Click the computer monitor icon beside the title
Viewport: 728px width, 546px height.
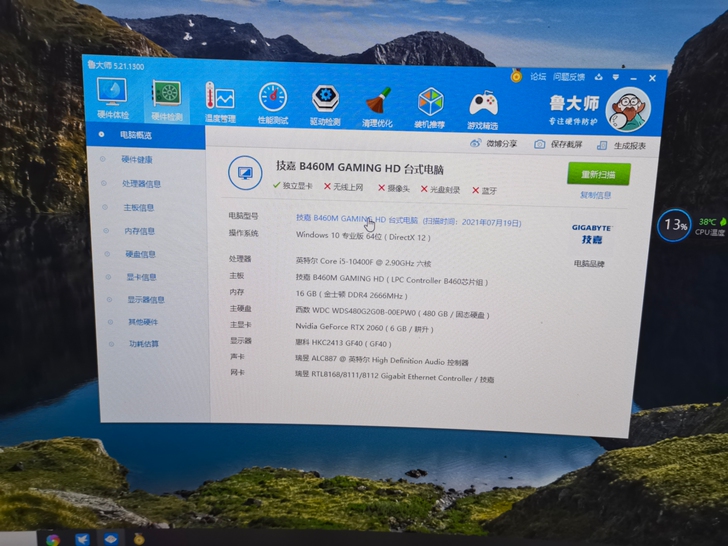pyautogui.click(x=245, y=173)
